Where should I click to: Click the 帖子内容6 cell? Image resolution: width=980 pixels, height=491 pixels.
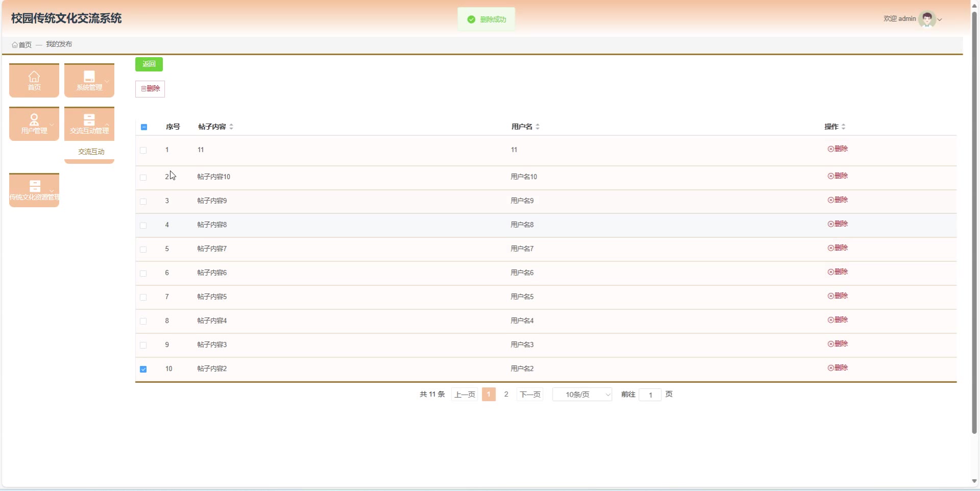coord(212,273)
